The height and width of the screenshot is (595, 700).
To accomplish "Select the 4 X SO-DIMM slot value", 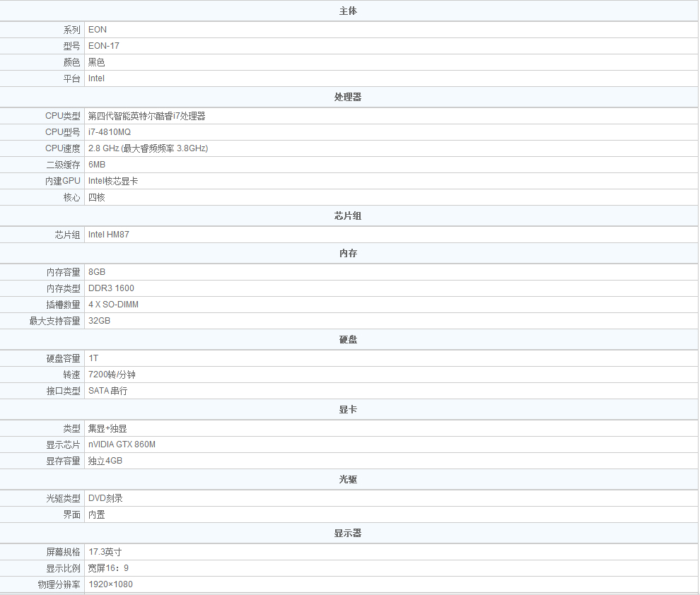I will [113, 305].
